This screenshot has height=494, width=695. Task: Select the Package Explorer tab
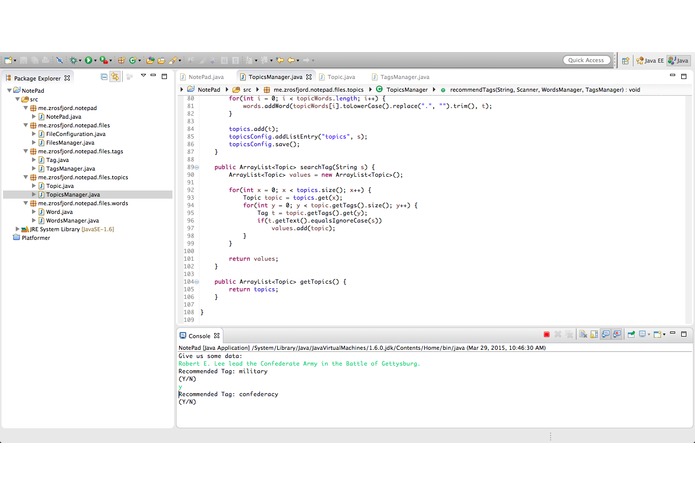click(37, 78)
